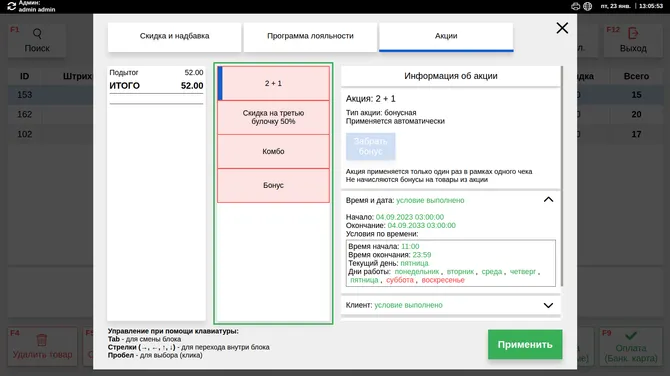Select the Акции tab
670x376 pixels.
[446, 37]
